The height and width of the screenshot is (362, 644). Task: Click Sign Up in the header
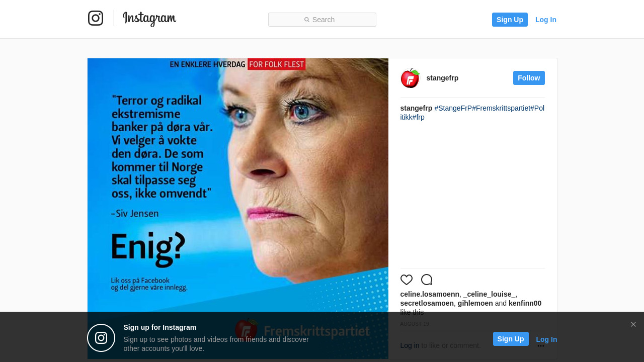click(510, 20)
